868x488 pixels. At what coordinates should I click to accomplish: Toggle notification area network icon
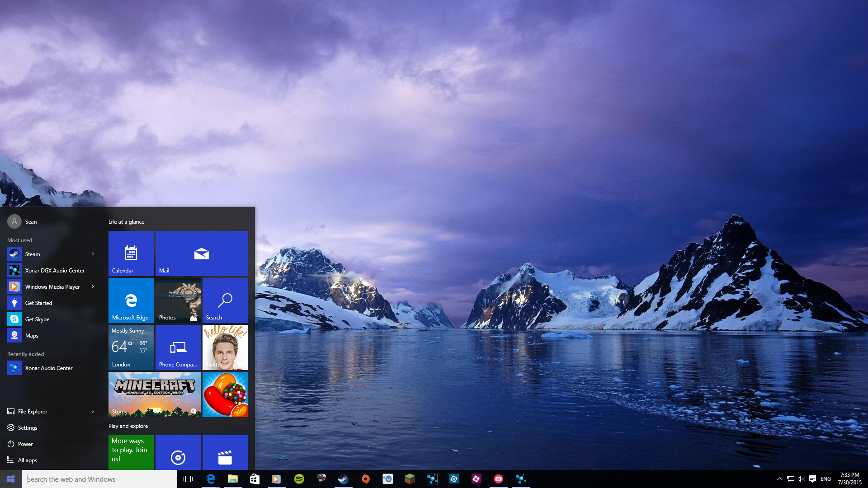point(790,479)
